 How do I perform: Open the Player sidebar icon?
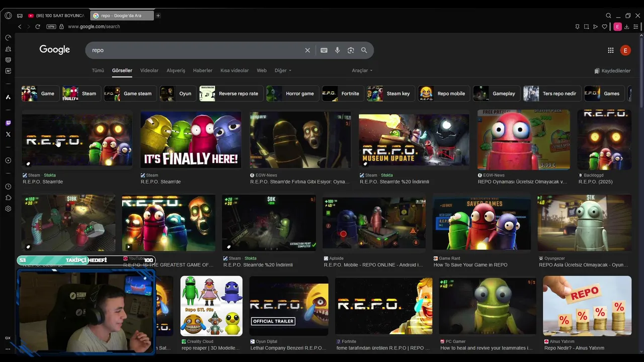pos(8,160)
